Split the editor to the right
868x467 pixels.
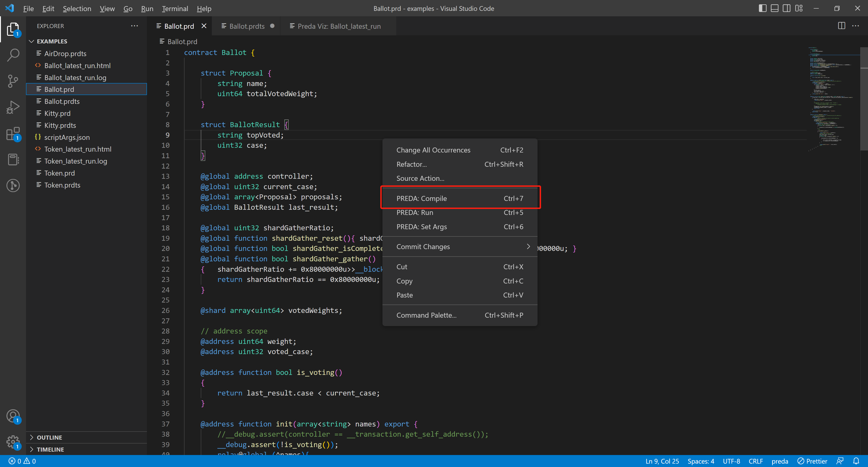pos(841,26)
